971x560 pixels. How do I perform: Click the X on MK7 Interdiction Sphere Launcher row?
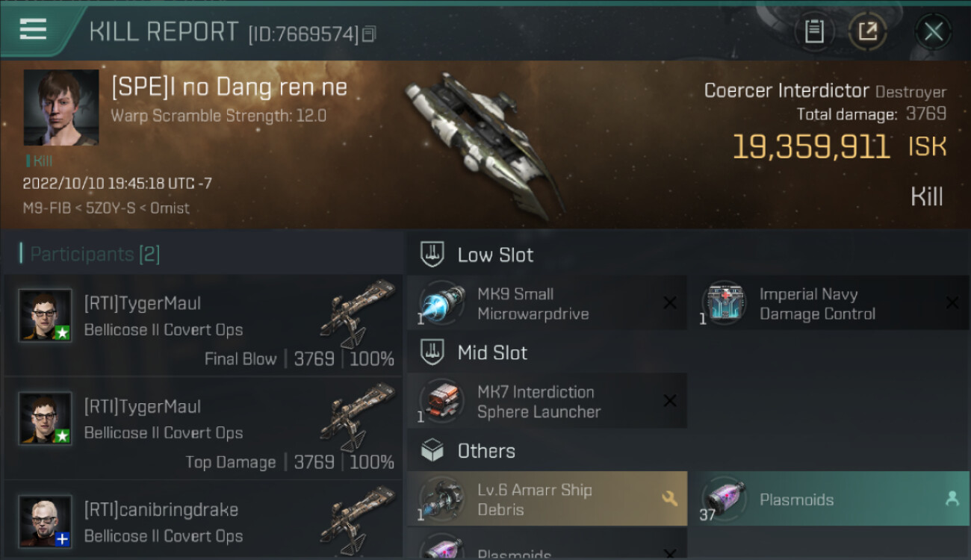coord(670,401)
